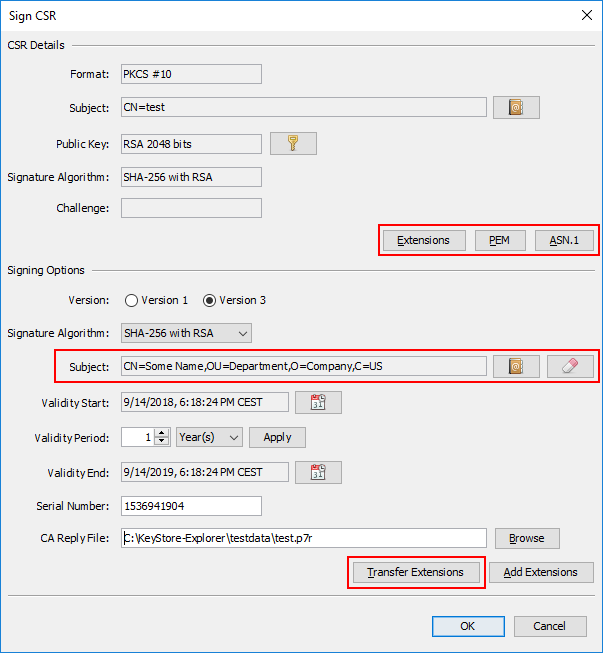Click in the Serial Number field
This screenshot has width=603, height=653.
click(x=190, y=506)
